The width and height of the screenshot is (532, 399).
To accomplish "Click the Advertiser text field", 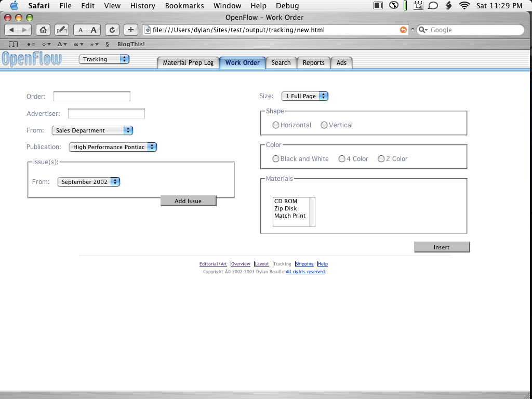I will (107, 114).
